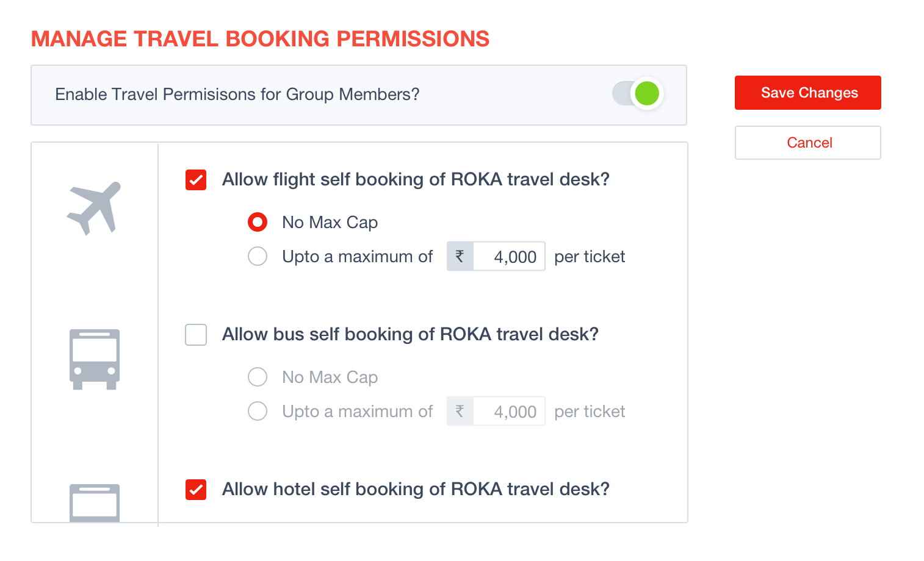Check Allow bus self booking checkbox

pyautogui.click(x=196, y=335)
